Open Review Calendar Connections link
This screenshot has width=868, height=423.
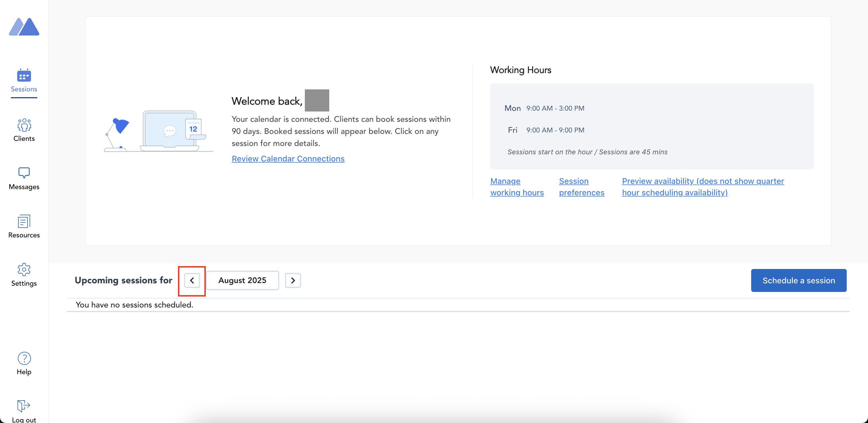pos(288,159)
